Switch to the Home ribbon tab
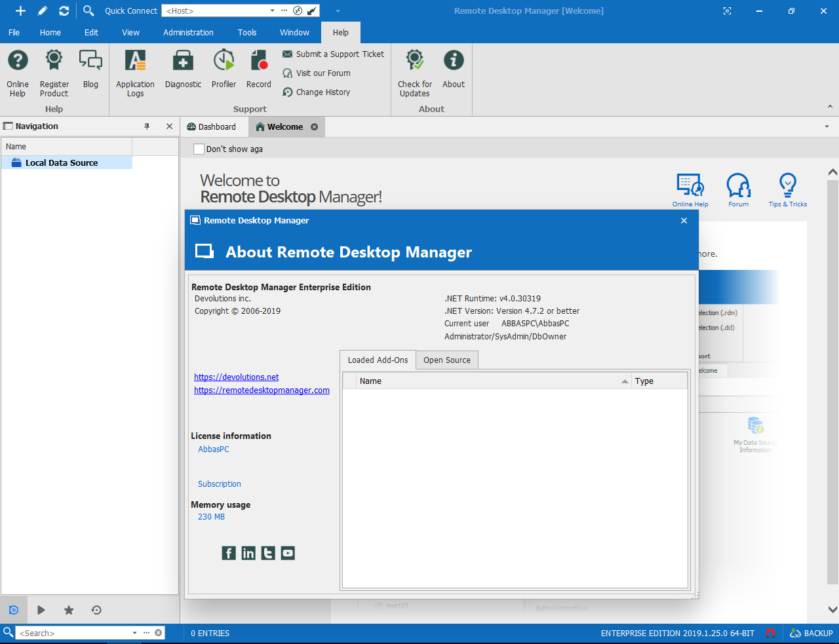The width and height of the screenshot is (839, 644). 50,32
